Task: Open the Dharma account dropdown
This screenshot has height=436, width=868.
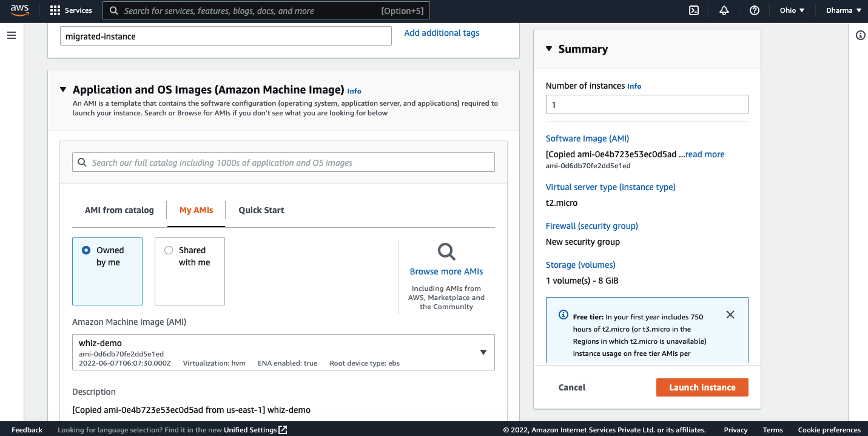Action: [844, 10]
